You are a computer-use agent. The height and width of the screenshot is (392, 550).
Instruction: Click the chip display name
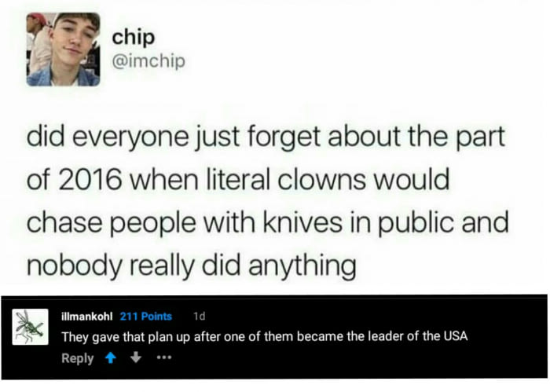pos(134,38)
